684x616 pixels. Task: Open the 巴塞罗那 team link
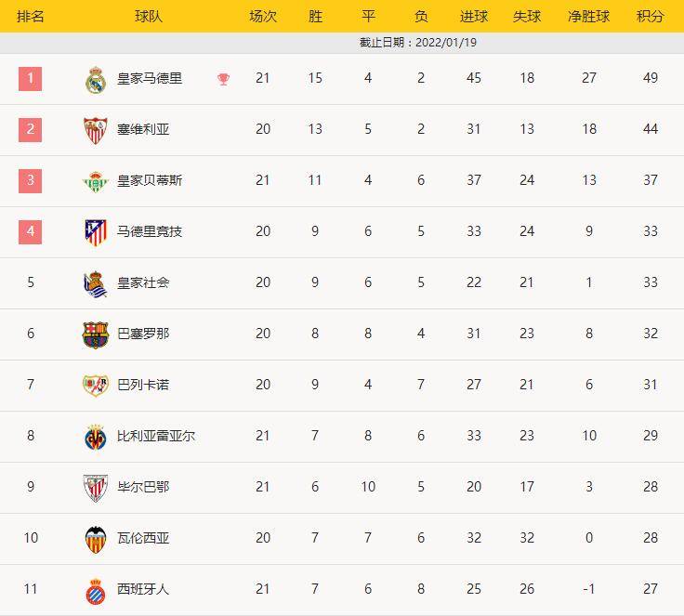(x=143, y=334)
